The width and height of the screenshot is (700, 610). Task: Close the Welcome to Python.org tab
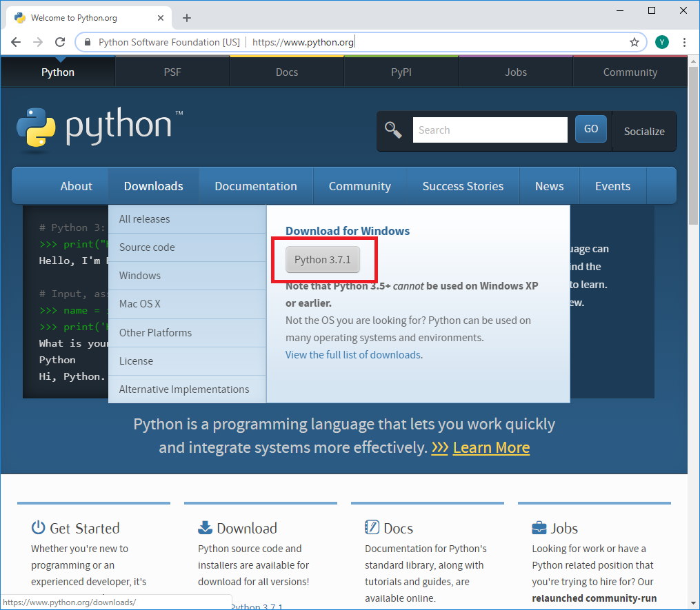[161, 19]
